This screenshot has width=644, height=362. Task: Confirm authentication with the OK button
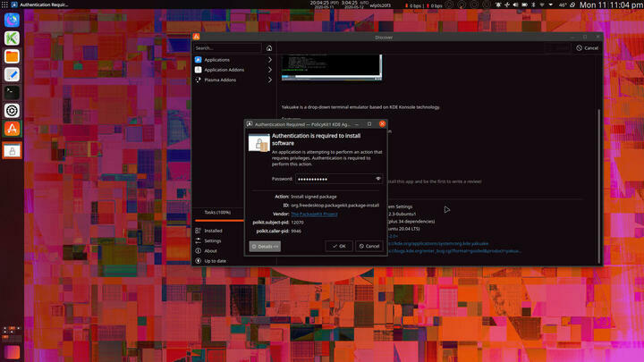pyautogui.click(x=339, y=247)
